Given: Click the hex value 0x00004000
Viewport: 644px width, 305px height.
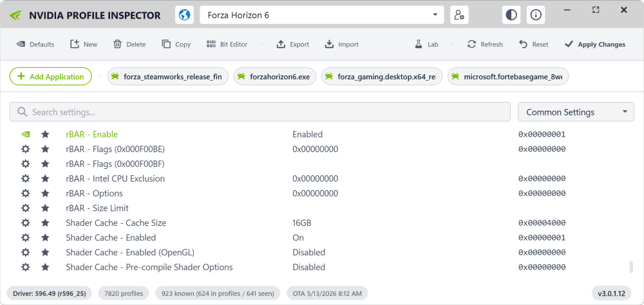Looking at the screenshot, I should coord(542,223).
